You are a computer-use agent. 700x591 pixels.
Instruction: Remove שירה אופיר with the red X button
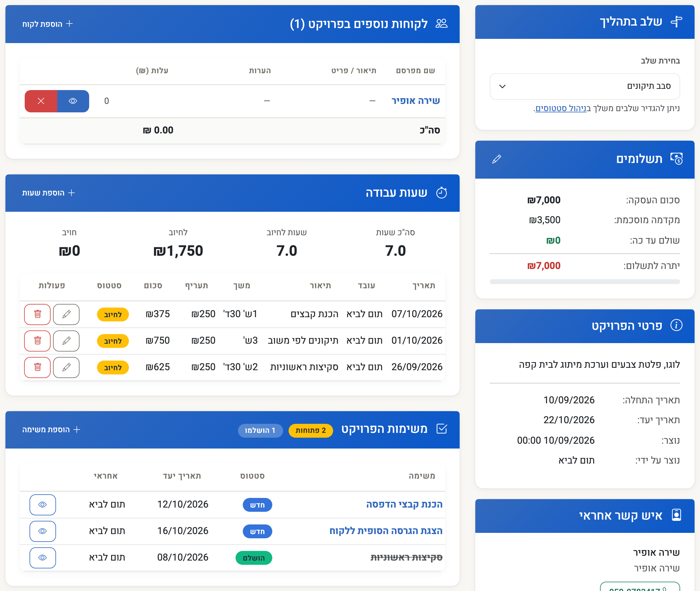(41, 101)
